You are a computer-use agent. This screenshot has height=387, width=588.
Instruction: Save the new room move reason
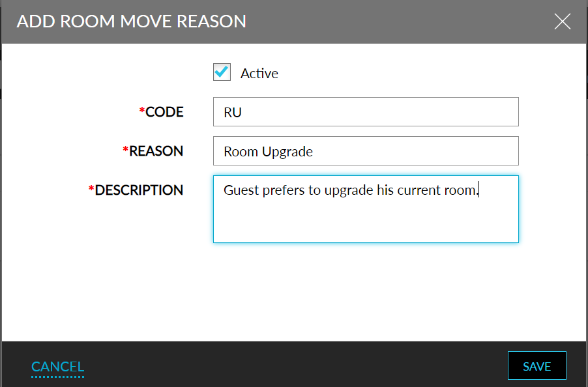tap(537, 365)
